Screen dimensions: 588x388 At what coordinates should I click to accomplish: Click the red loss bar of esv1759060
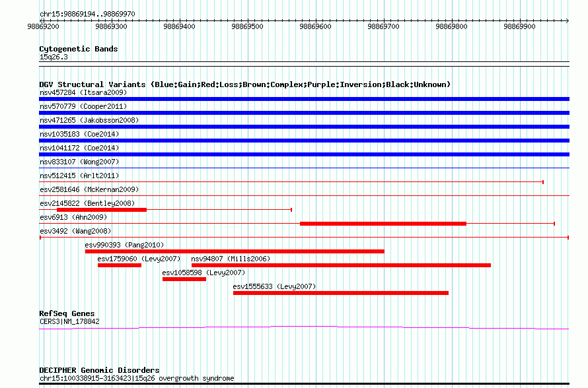coord(120,265)
